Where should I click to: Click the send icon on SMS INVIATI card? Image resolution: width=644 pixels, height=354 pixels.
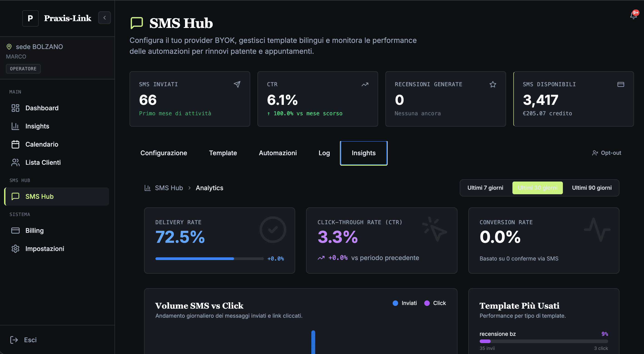[x=237, y=84]
